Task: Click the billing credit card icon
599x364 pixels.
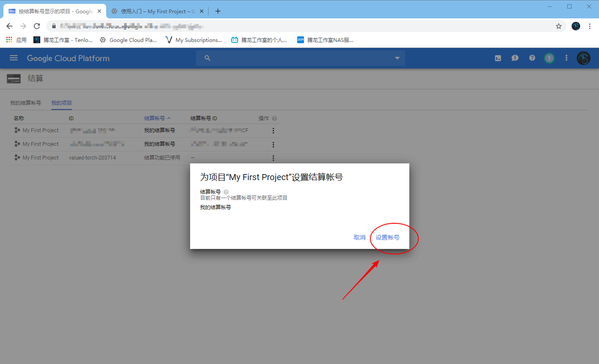Action: pyautogui.click(x=14, y=79)
